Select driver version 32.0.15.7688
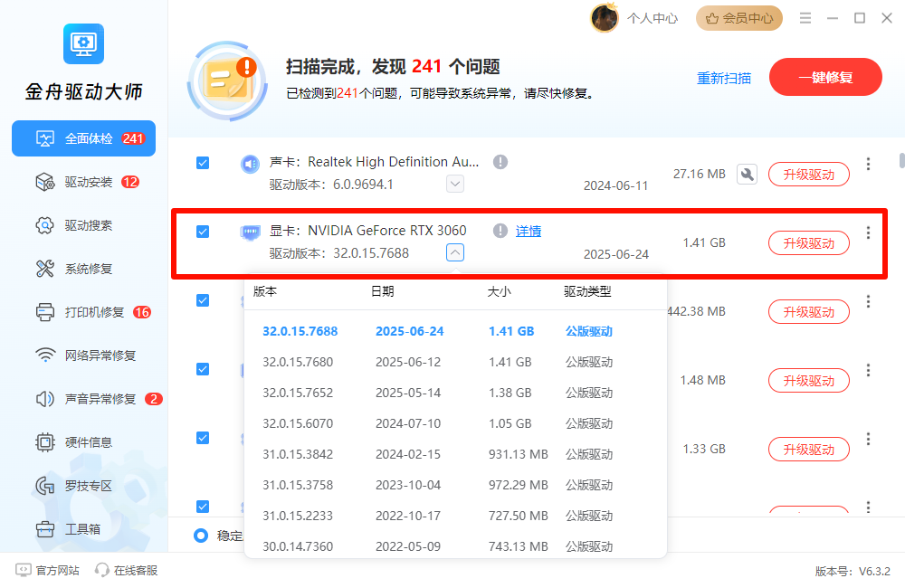This screenshot has width=905, height=588. coord(455,331)
